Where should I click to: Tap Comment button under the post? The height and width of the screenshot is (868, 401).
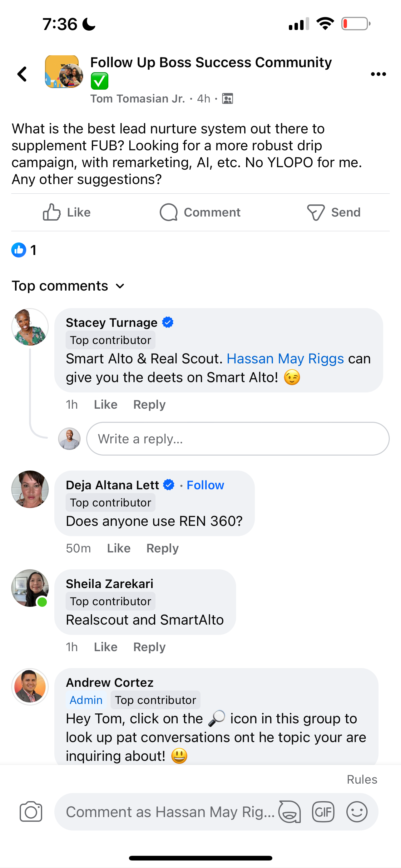(x=200, y=212)
